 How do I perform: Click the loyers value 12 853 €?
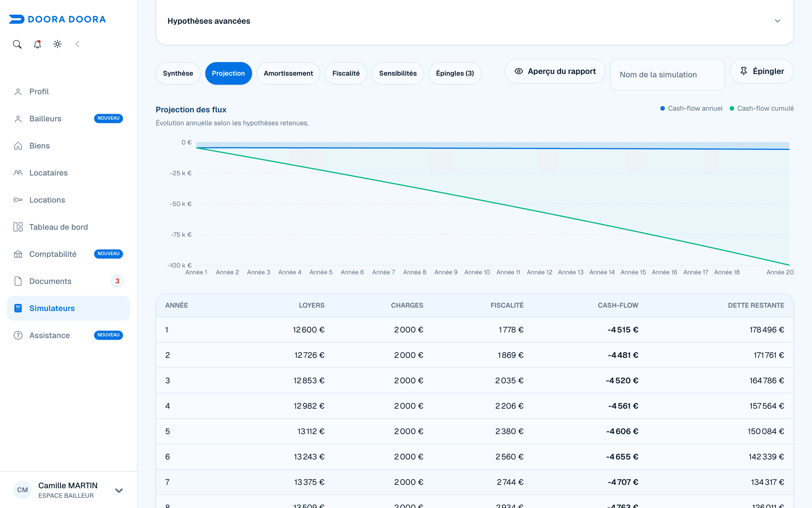pos(309,381)
